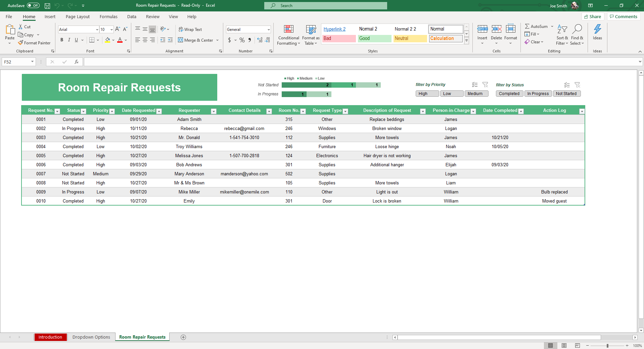
Task: Toggle italic formatting
Action: coord(69,40)
